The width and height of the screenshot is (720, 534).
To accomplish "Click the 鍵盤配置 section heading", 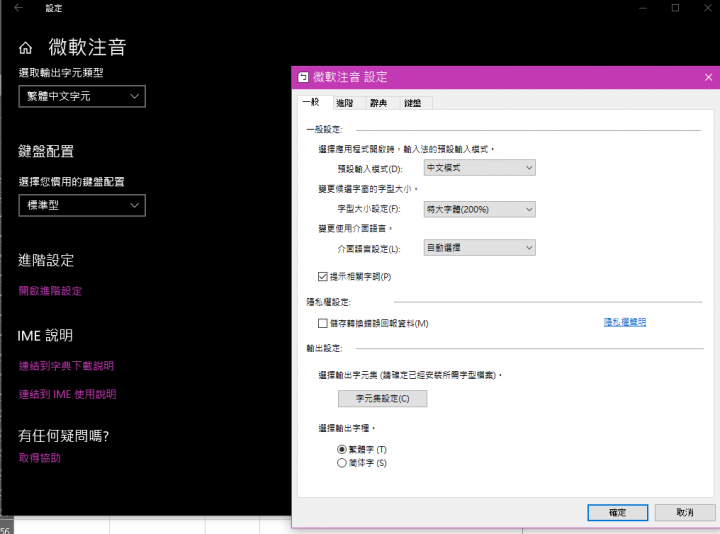I will [46, 151].
